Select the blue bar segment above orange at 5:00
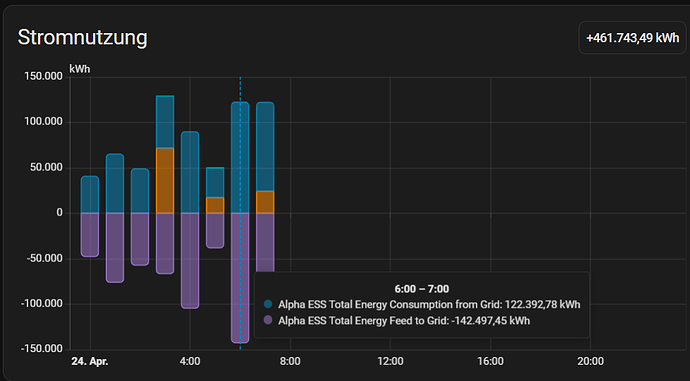This screenshot has width=690, height=381. pyautogui.click(x=215, y=182)
